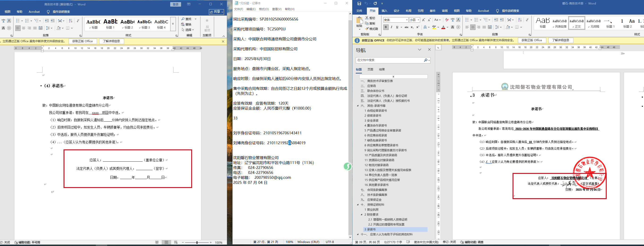This screenshot has width=644, height=246.
Task: Click the search magnifier in navigation pane
Action: 425,60
